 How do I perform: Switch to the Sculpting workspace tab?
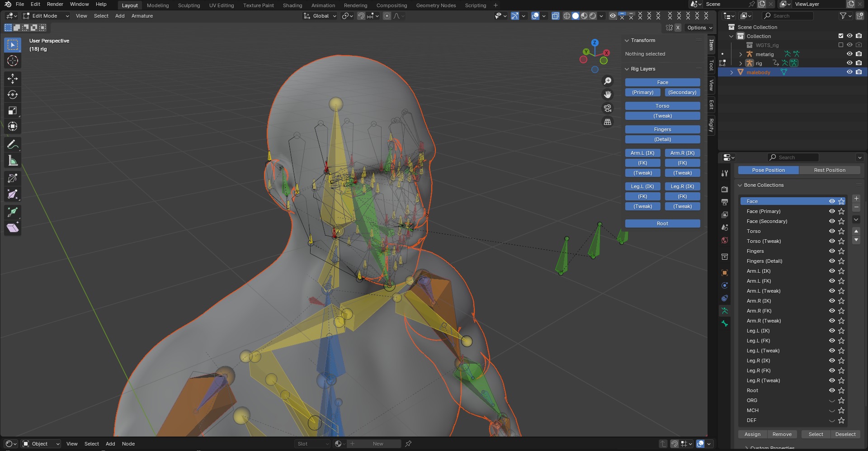click(189, 5)
